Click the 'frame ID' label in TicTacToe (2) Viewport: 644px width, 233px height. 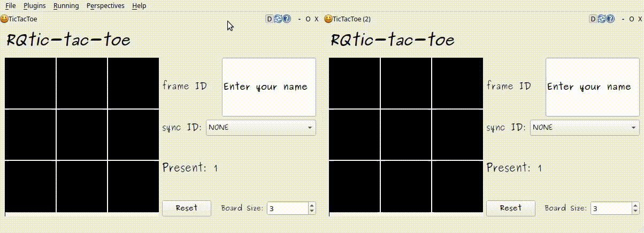pos(509,86)
